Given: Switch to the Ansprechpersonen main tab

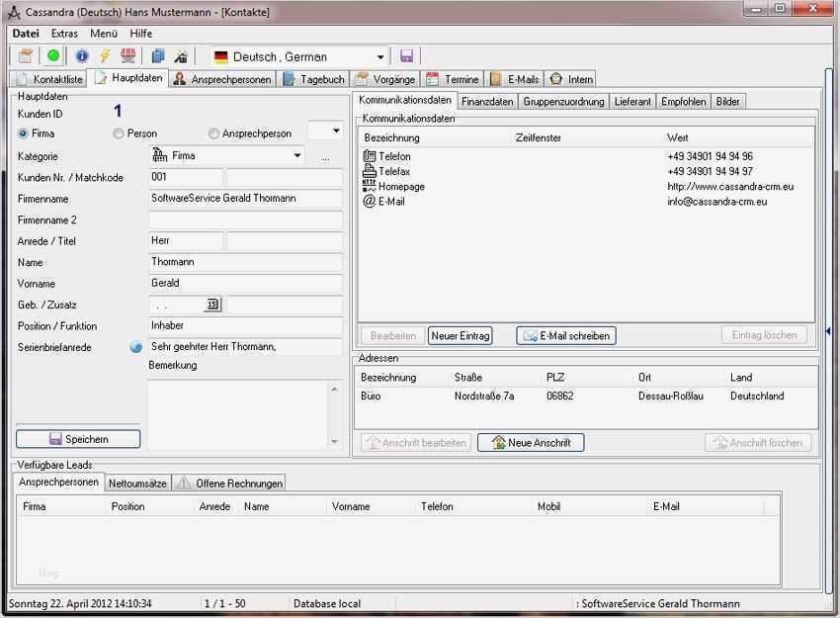Looking at the screenshot, I should [x=222, y=79].
